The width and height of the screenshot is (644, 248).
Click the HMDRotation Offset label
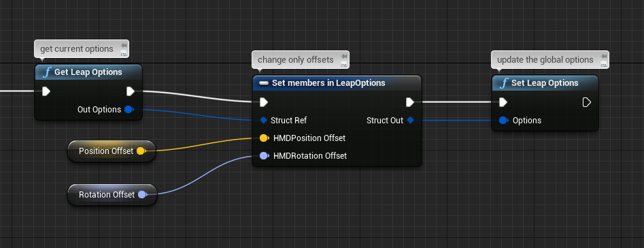click(x=310, y=156)
